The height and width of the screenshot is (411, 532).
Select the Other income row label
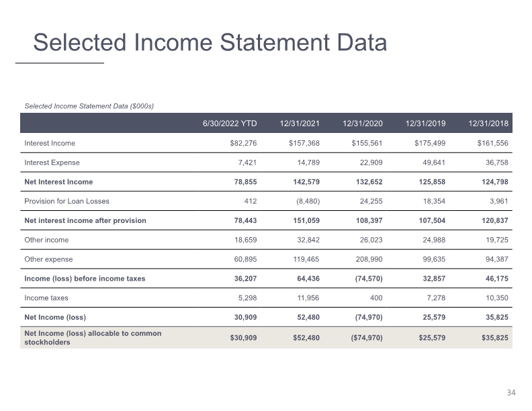tap(46, 240)
